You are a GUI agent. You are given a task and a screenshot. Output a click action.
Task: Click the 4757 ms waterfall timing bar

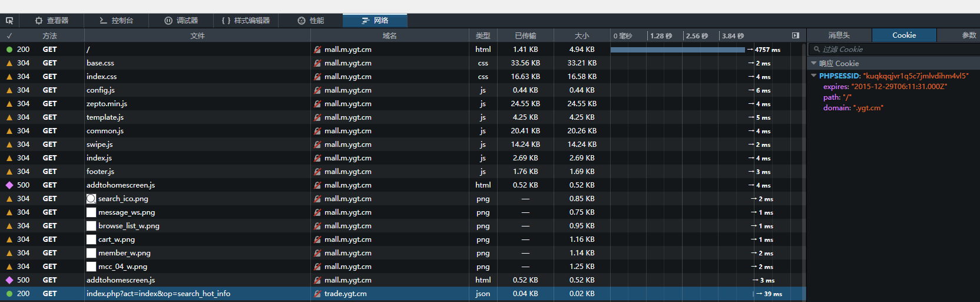tap(677, 50)
